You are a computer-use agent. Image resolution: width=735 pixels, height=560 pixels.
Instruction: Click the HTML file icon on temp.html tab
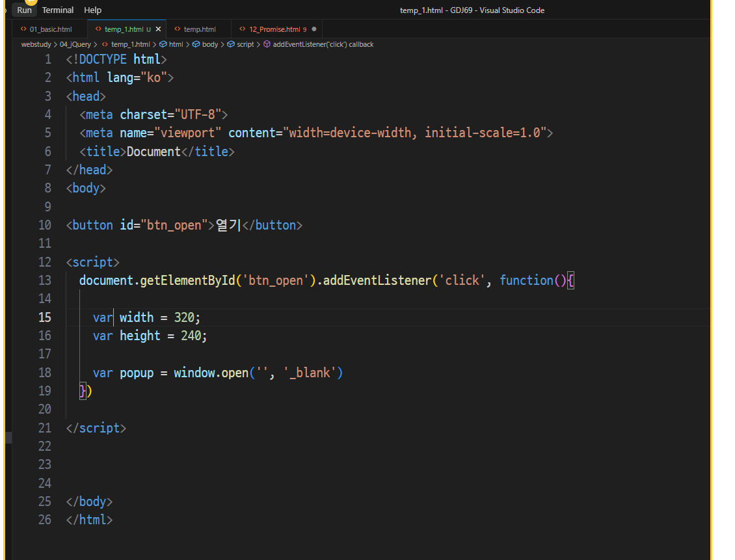pyautogui.click(x=177, y=29)
